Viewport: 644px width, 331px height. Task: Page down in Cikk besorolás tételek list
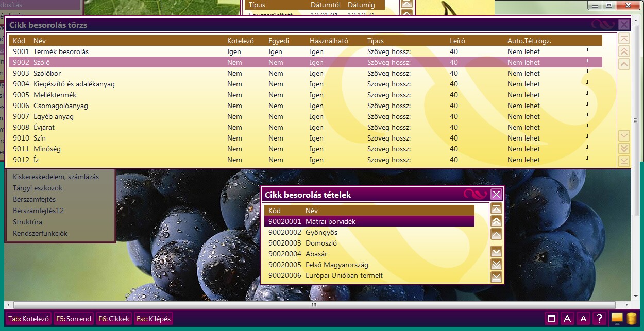coord(496,265)
